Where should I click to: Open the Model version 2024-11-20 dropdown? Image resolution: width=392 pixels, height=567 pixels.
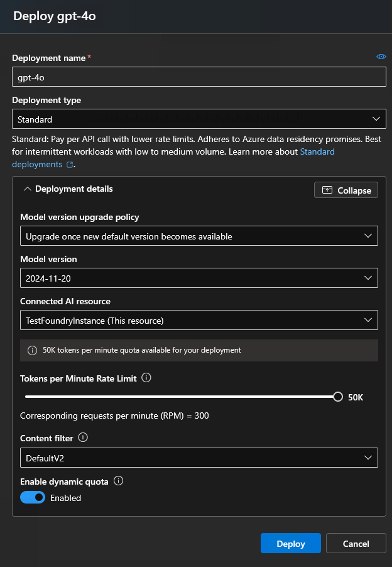(199, 278)
